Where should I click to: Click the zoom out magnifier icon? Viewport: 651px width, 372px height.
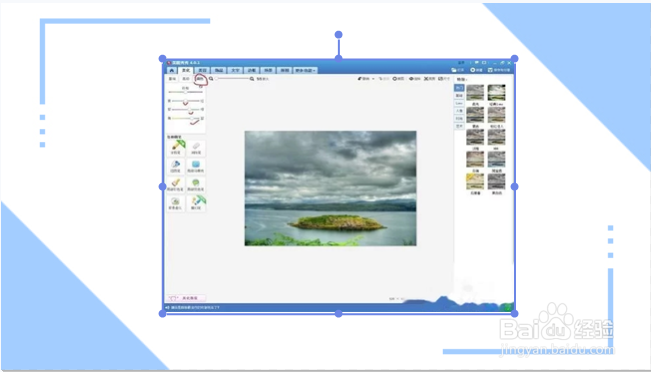pos(211,78)
